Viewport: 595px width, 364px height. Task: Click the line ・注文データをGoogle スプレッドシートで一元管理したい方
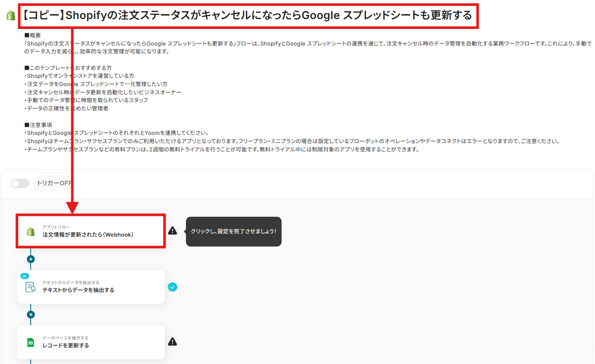[x=96, y=84]
